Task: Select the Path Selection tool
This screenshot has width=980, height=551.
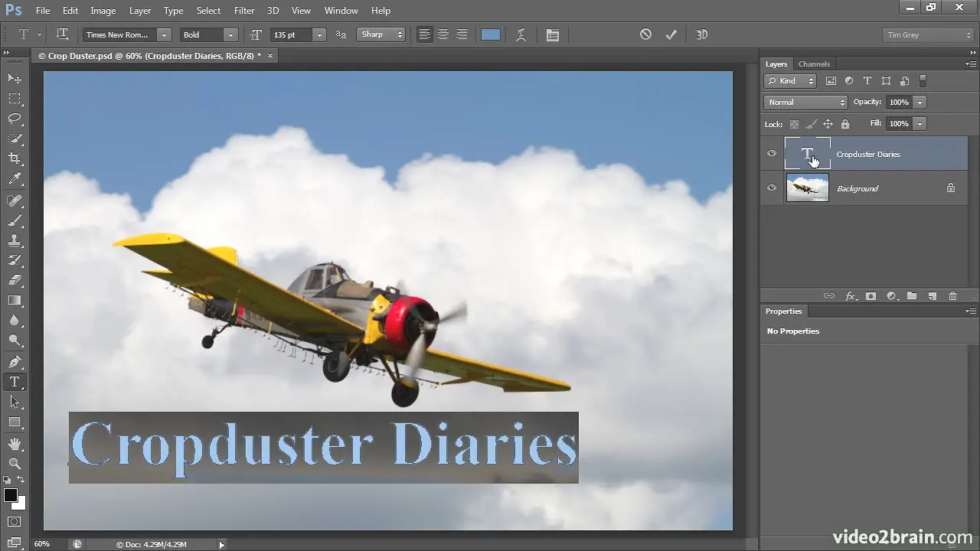Action: tap(15, 402)
